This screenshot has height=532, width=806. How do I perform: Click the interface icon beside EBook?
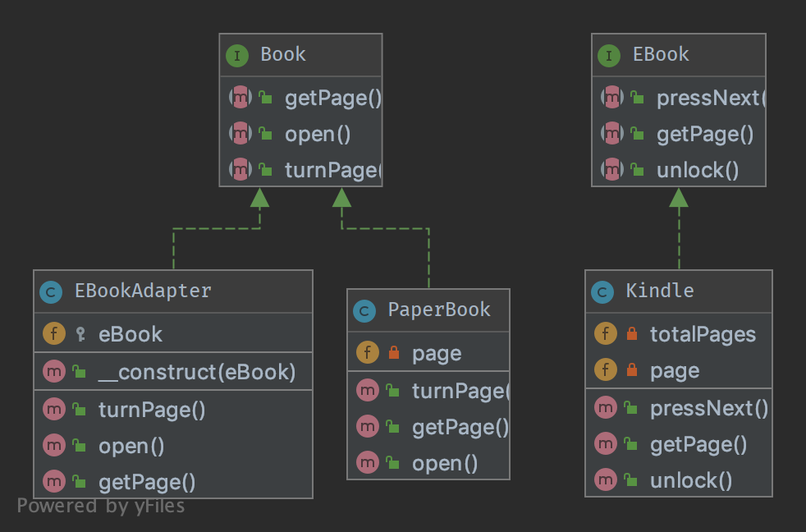click(609, 55)
